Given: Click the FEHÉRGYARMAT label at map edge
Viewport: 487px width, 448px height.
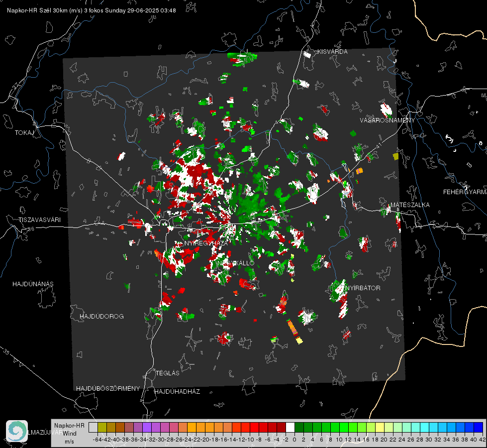Looking at the screenshot, I should click(x=465, y=192).
